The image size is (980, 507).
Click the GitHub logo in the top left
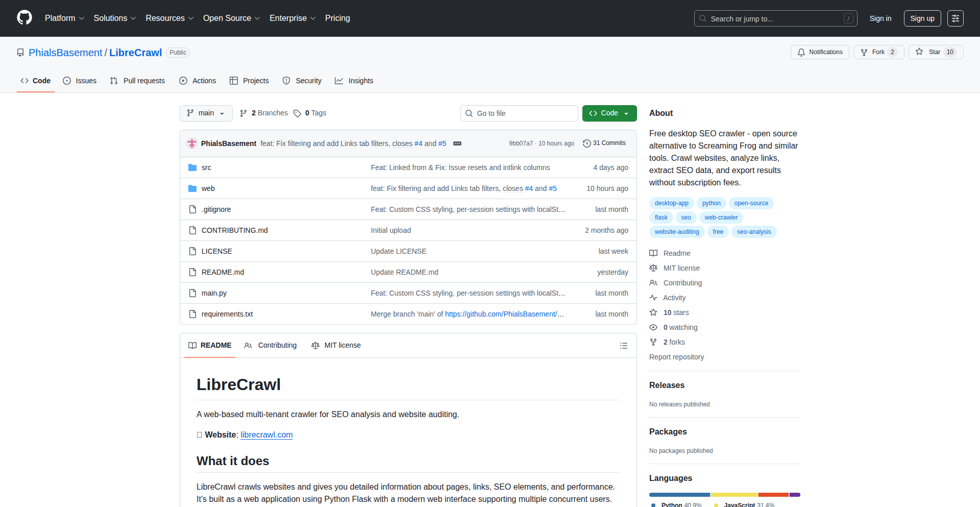[23, 18]
